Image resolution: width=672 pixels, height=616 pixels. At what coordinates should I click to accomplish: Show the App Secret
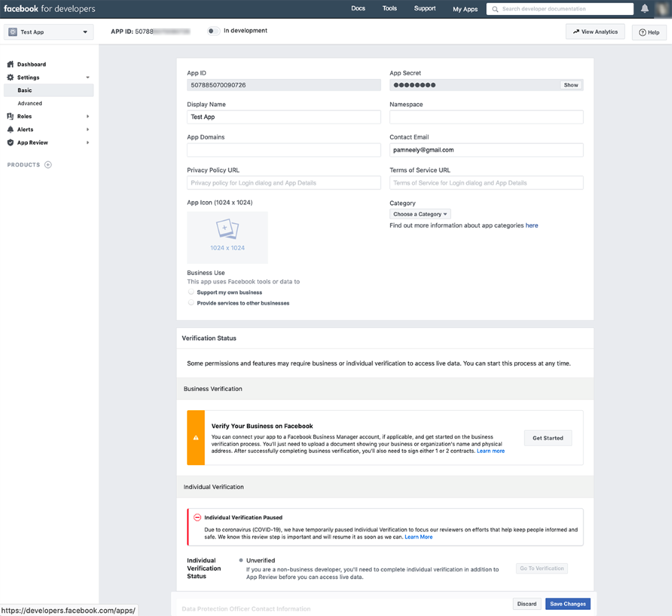[x=571, y=85]
